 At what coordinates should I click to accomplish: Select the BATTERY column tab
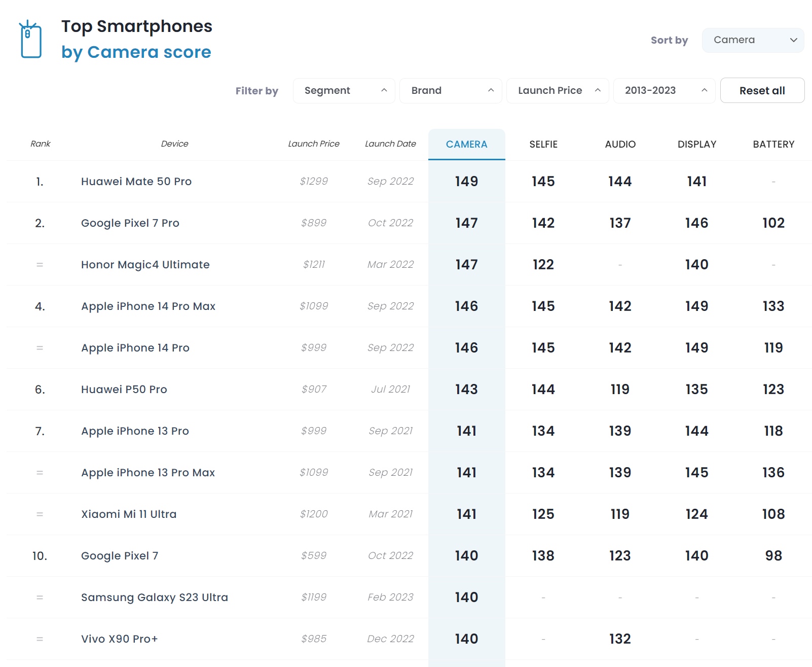coord(773,145)
